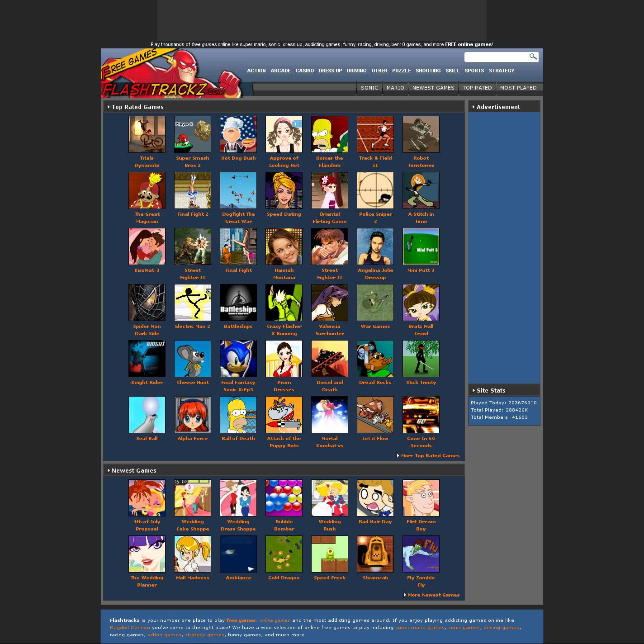644x644 pixels.
Task: Click the Cheese Hunt mouse thumbnail
Action: click(x=193, y=359)
